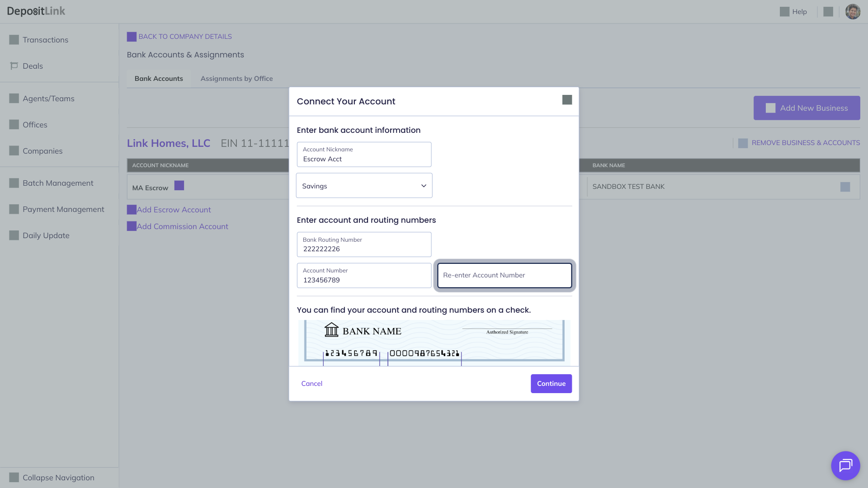Click Add New Business button
Screen dimensions: 868x488
[807, 108]
